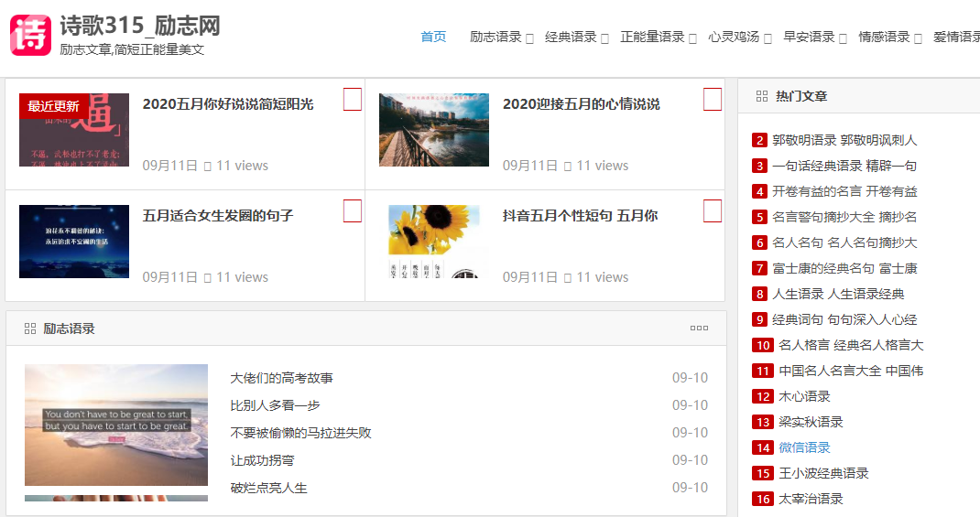This screenshot has width=980, height=517.
Task: Click the sunflower thumbnail
Action: (434, 242)
